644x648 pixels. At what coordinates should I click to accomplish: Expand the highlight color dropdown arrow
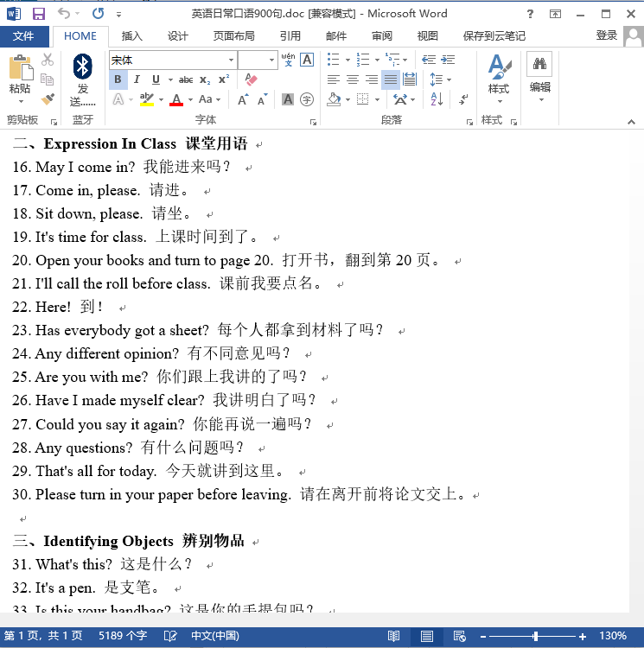[161, 99]
